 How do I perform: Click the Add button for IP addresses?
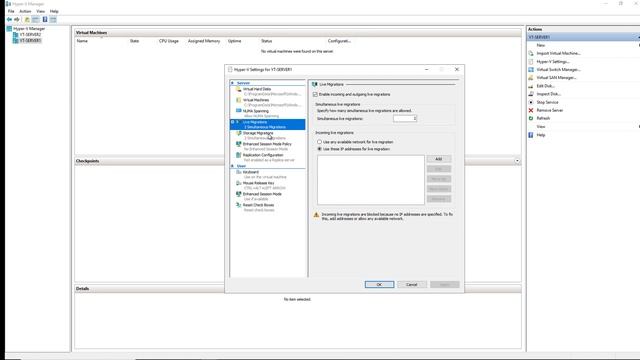coord(439,159)
